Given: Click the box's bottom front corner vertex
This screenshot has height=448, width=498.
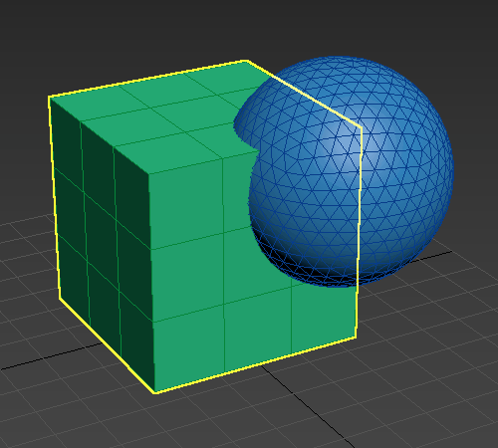Looking at the screenshot, I should (155, 393).
